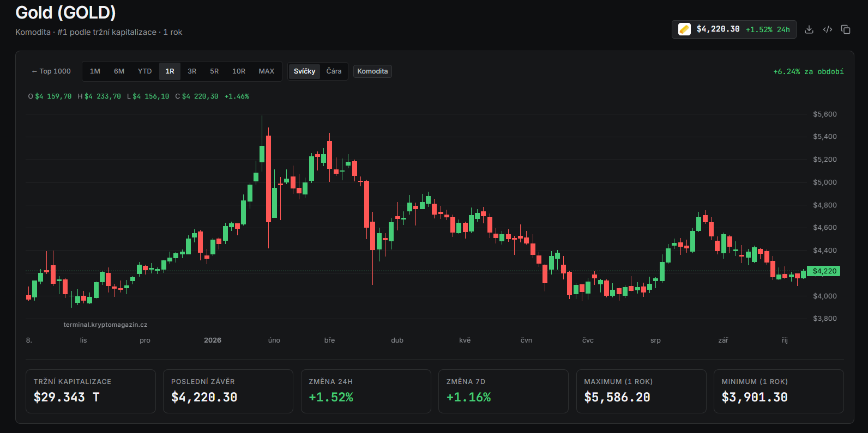Click the +6.24% za období label
868x433 pixels.
pos(809,72)
